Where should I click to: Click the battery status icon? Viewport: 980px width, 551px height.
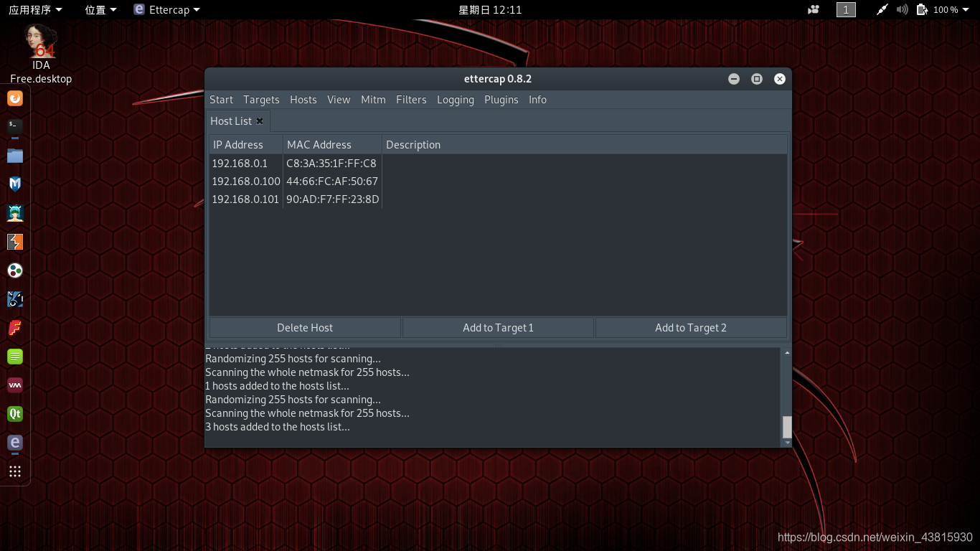[923, 9]
